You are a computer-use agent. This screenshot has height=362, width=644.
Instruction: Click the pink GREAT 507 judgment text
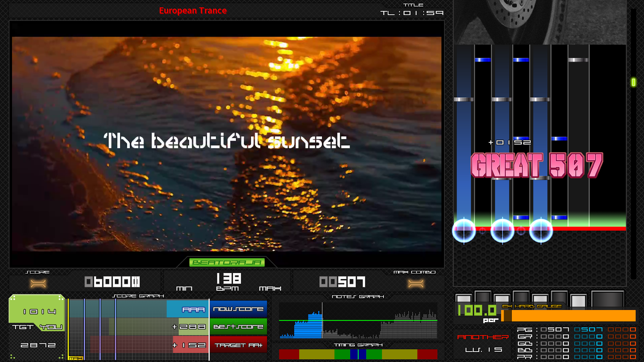pyautogui.click(x=537, y=165)
